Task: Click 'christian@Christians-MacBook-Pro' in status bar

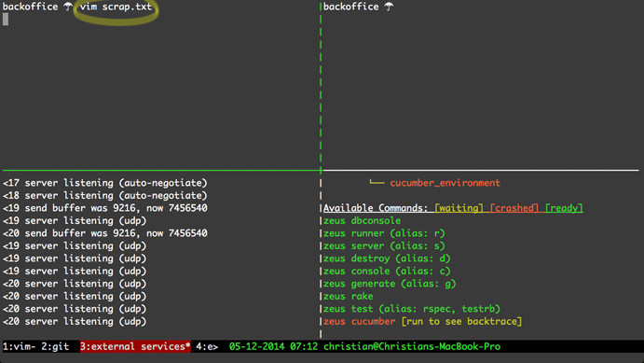Action: [412, 346]
